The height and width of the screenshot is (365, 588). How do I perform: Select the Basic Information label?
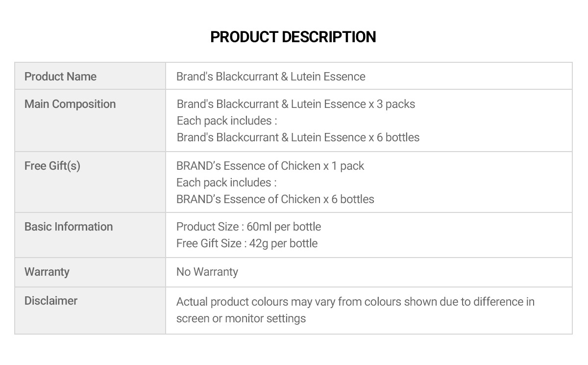click(x=69, y=227)
